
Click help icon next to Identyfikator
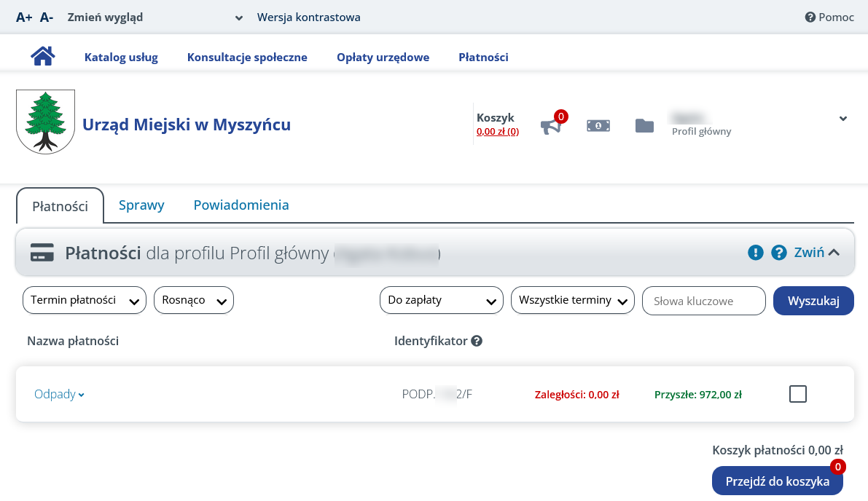pyautogui.click(x=477, y=341)
